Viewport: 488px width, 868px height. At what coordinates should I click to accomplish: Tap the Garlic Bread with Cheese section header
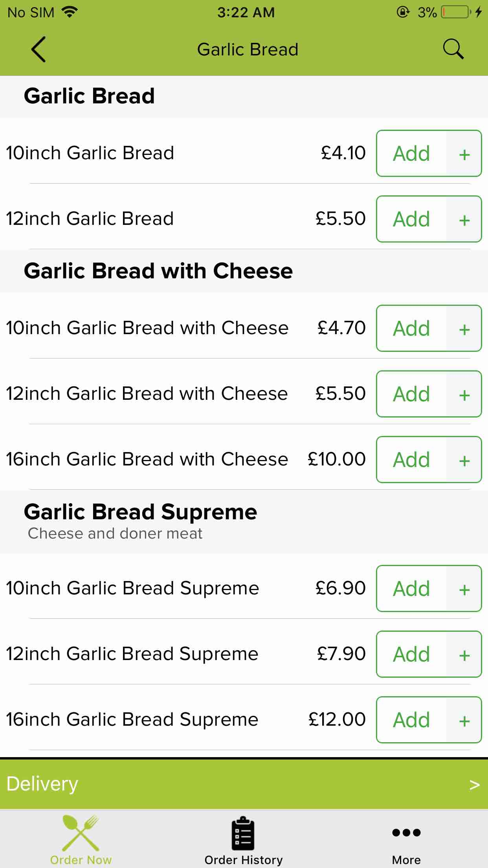point(158,271)
